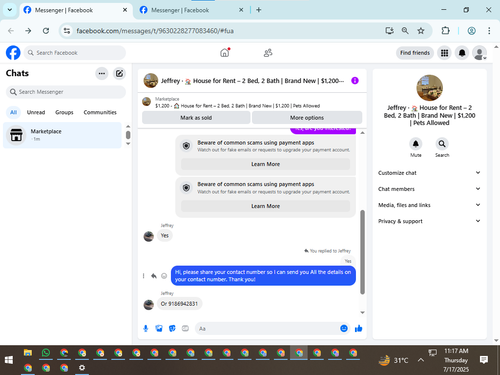The image size is (500, 375).
Task: Reload the page
Action: click(x=46, y=31)
